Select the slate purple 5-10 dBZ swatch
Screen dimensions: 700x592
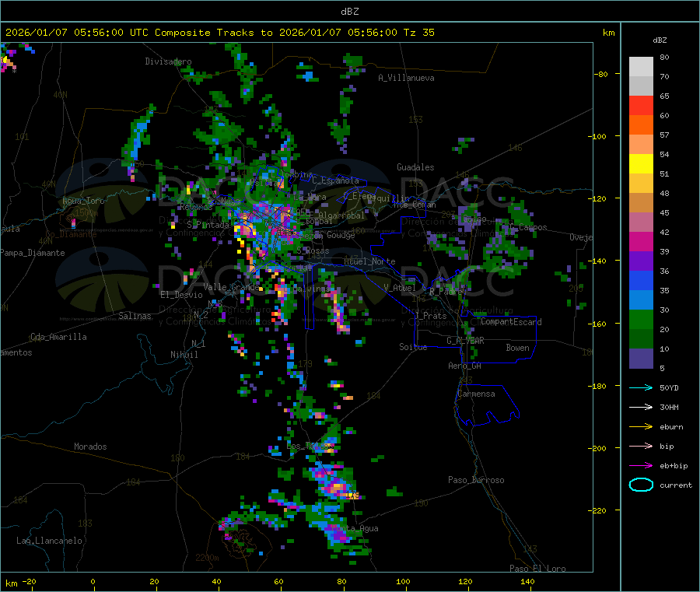(641, 359)
